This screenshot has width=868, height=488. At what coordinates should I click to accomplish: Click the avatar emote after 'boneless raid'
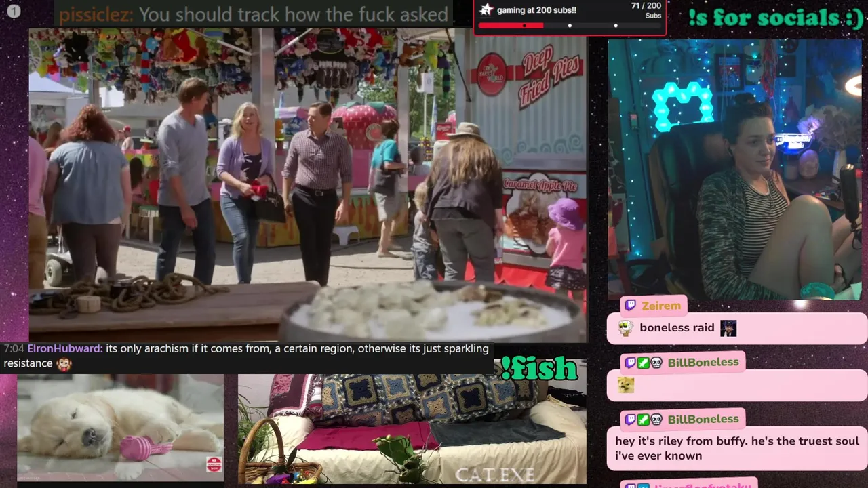click(728, 328)
